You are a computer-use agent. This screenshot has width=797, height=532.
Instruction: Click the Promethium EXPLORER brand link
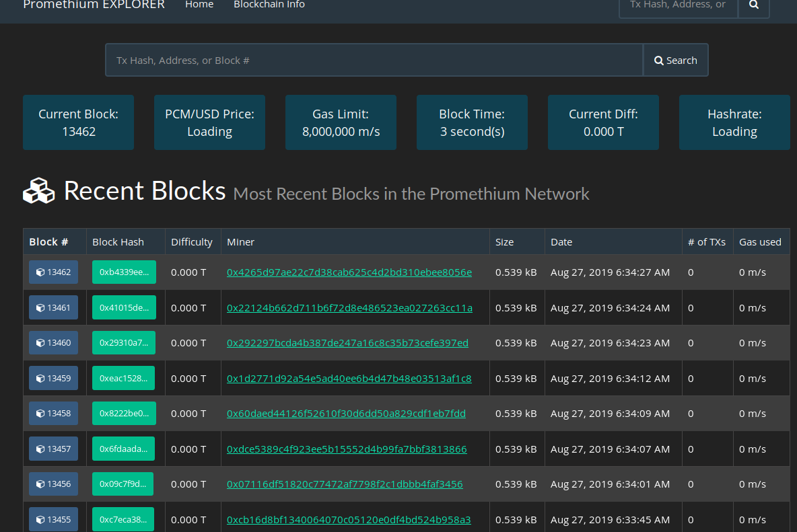pos(94,5)
